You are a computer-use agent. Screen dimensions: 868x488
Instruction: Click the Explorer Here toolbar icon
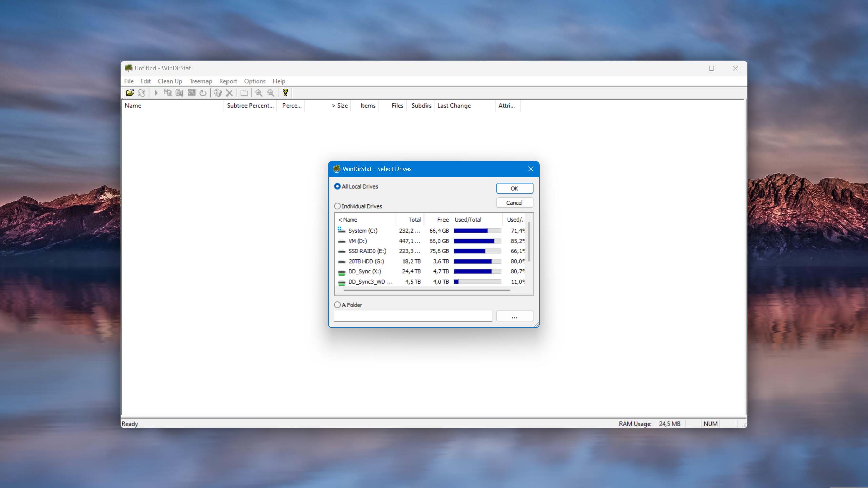pyautogui.click(x=179, y=93)
